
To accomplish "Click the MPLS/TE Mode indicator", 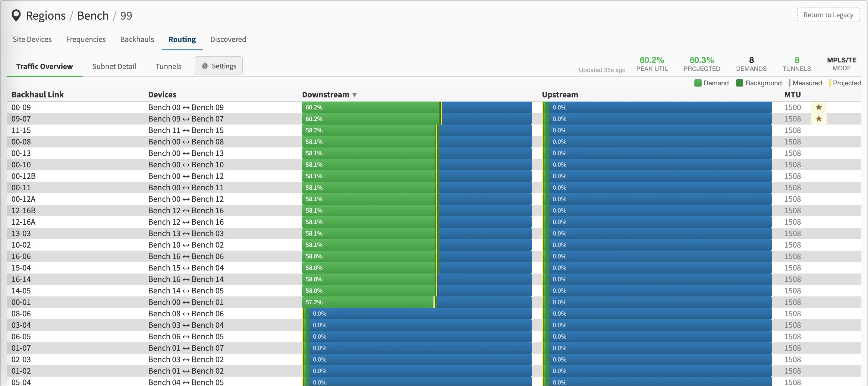I will tap(841, 64).
